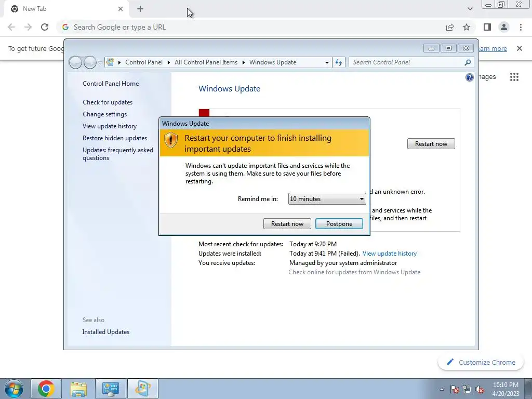The width and height of the screenshot is (532, 399).
Task: Select the New Tab tab
Action: pos(66,9)
